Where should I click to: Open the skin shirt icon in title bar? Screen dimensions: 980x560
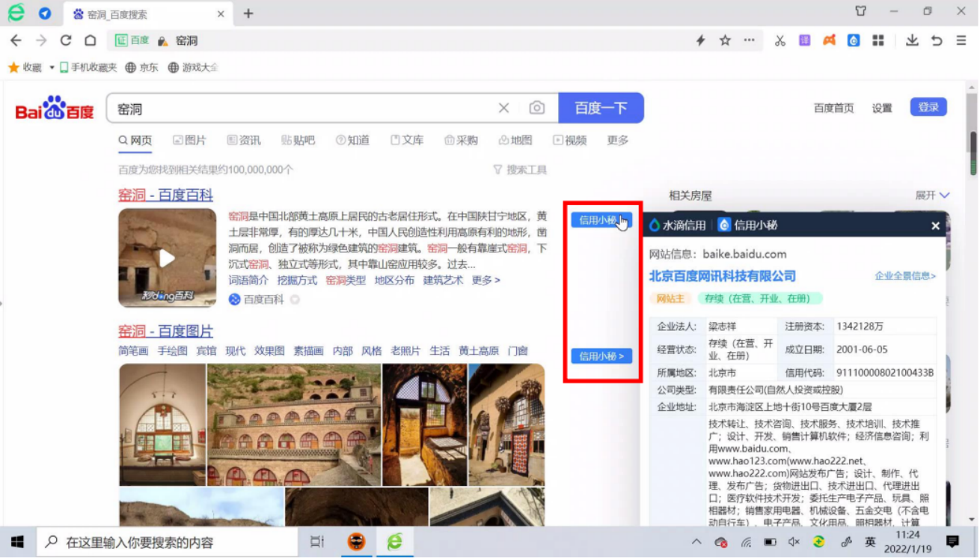click(860, 11)
